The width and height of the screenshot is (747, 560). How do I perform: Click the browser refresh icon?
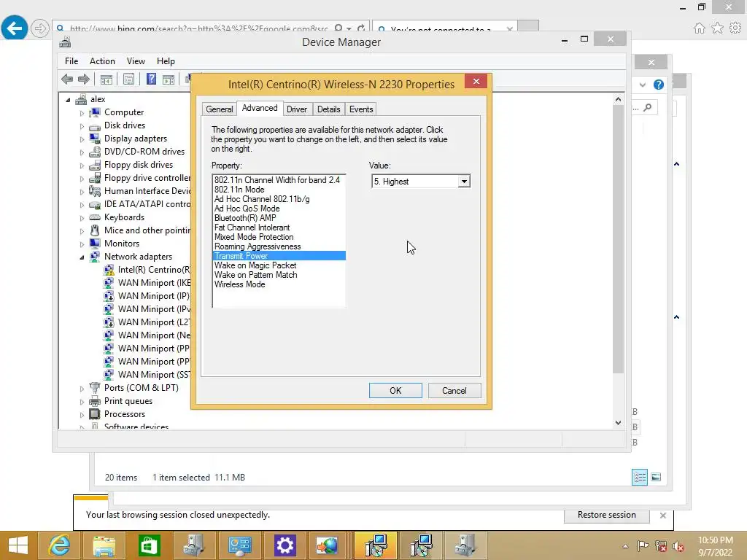[361, 28]
